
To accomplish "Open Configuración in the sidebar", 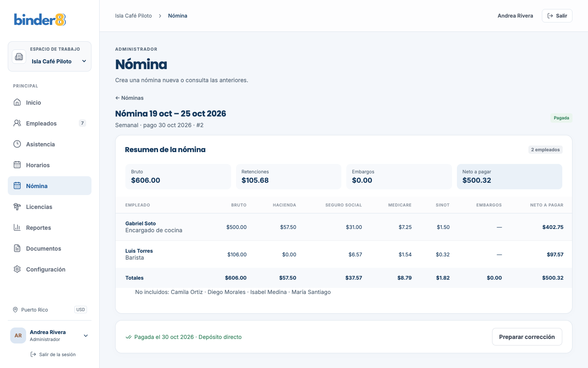I will [x=49, y=269].
